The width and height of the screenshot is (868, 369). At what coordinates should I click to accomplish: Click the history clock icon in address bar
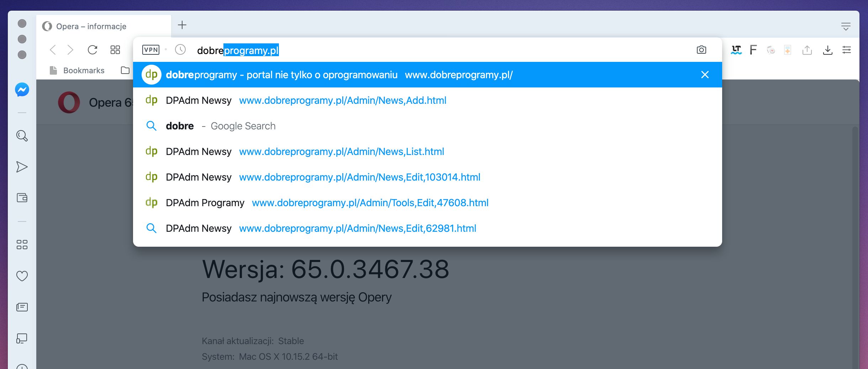tap(180, 50)
